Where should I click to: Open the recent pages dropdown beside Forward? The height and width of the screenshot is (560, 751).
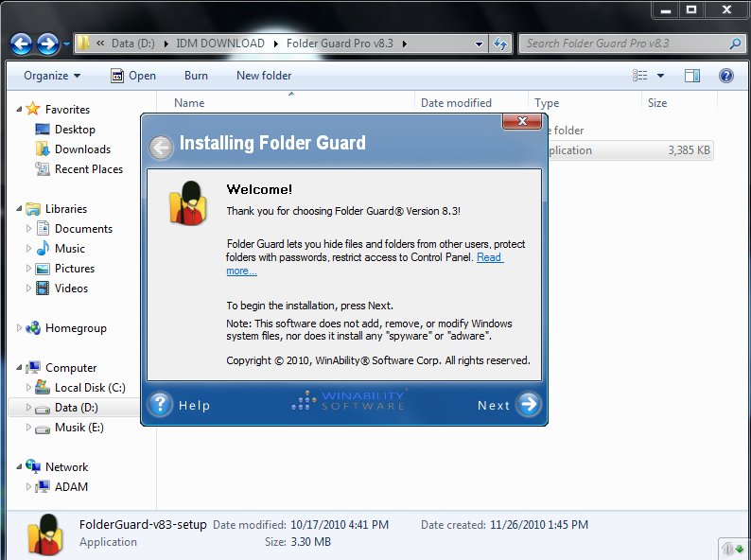coord(66,44)
